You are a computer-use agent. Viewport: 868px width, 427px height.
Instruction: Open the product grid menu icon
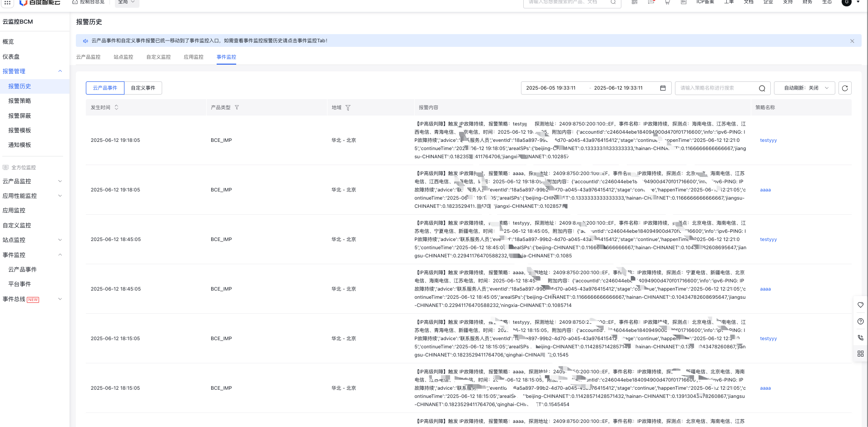[x=7, y=2]
